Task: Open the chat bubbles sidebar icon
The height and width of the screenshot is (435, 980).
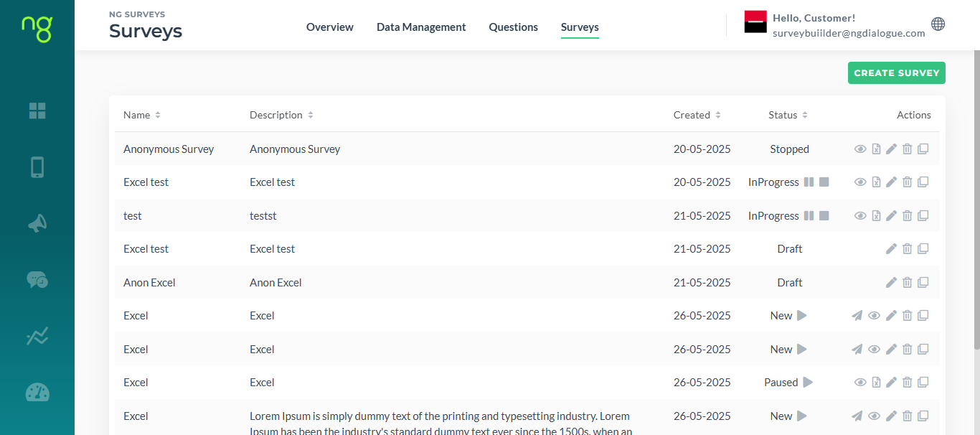Action: pyautogui.click(x=37, y=280)
